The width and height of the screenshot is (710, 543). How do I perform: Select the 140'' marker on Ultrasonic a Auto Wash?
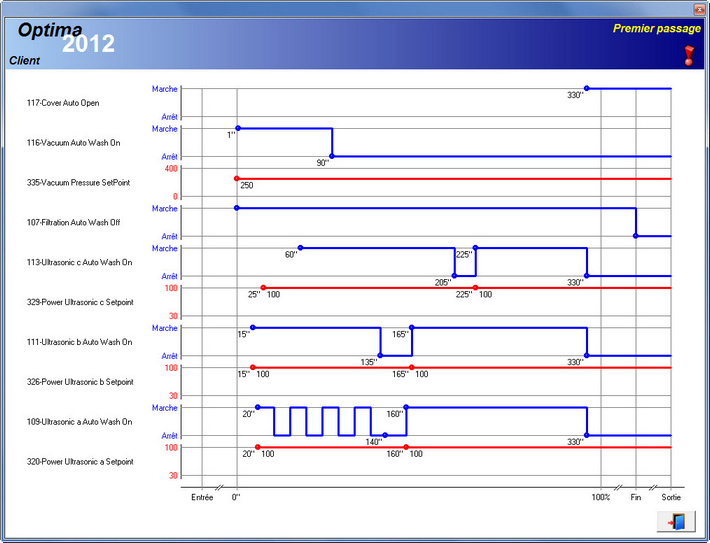pos(385,435)
